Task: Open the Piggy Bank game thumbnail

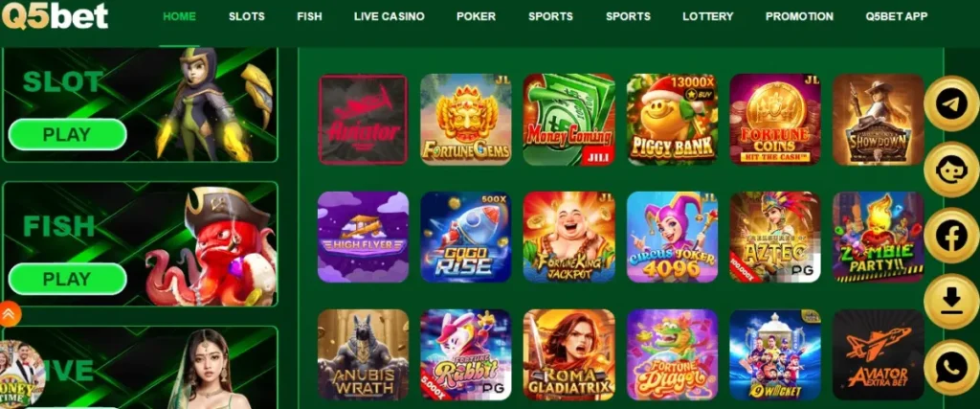Action: (x=672, y=120)
